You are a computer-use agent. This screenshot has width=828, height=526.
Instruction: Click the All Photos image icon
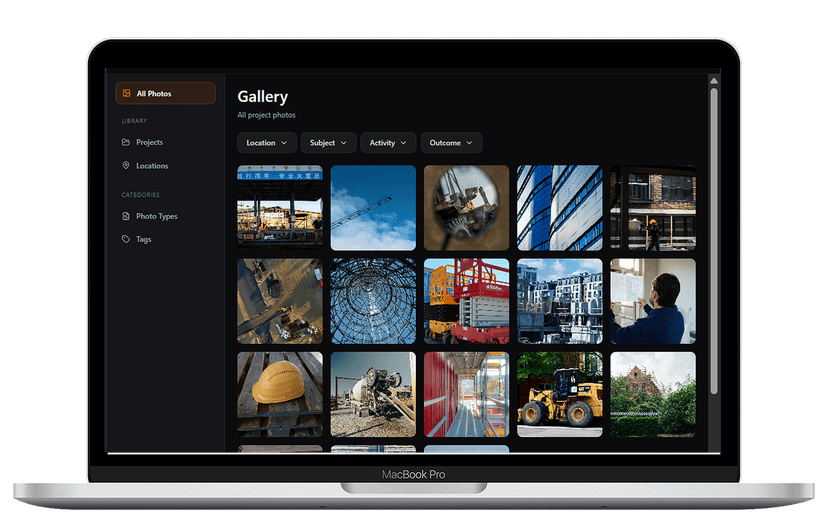click(126, 93)
